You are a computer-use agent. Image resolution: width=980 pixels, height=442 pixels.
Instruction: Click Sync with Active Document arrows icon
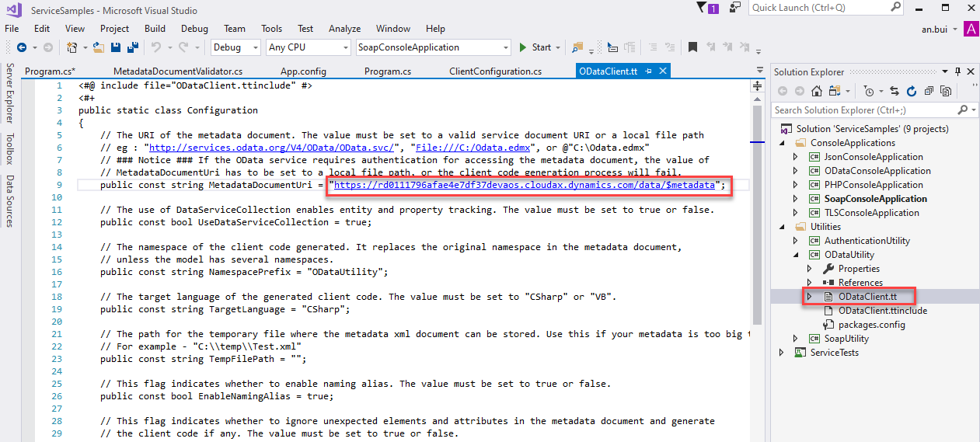[x=895, y=91]
